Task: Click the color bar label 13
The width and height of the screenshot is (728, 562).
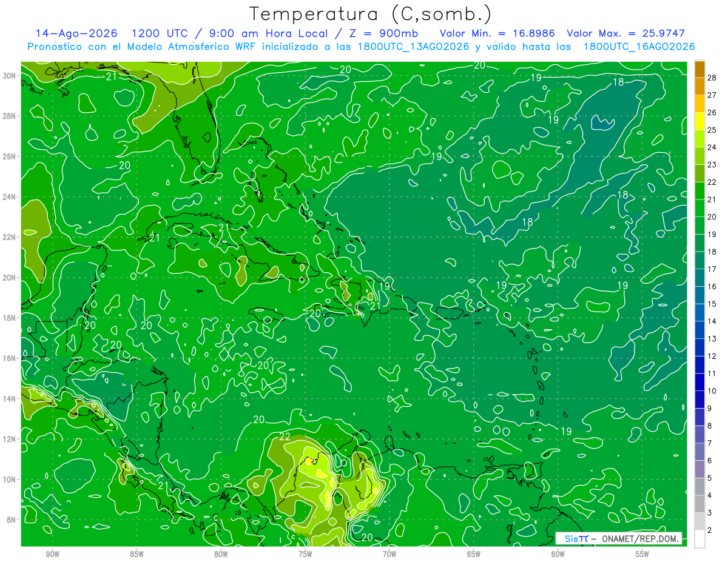Action: click(x=712, y=339)
